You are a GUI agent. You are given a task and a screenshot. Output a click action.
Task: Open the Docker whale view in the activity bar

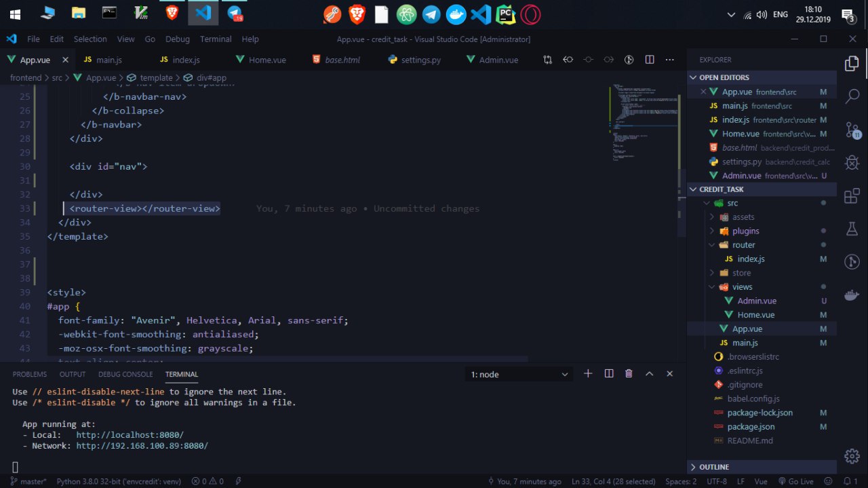point(852,295)
